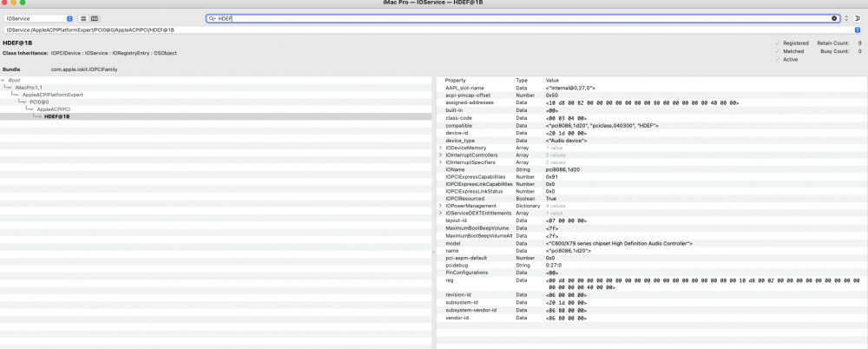Close the window with red button

pos(4,3)
